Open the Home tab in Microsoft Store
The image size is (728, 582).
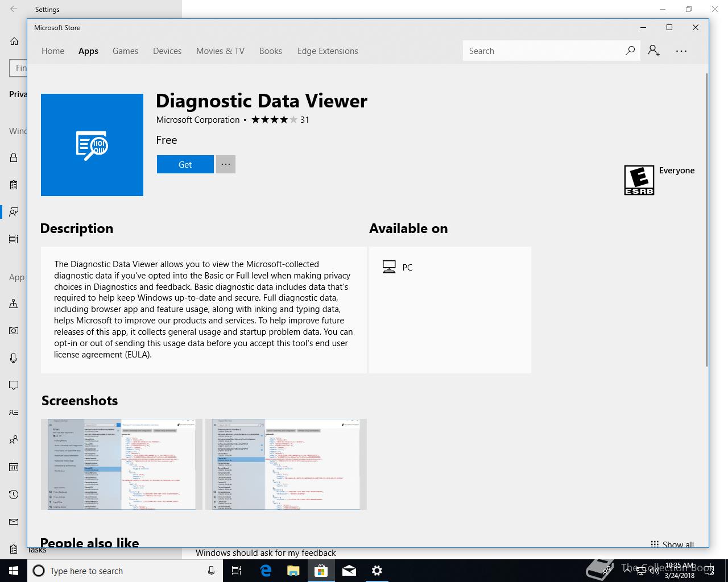click(53, 51)
